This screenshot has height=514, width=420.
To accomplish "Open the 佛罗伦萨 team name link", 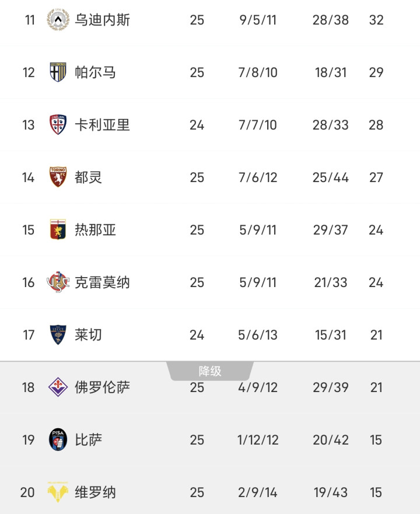I will (x=102, y=387).
